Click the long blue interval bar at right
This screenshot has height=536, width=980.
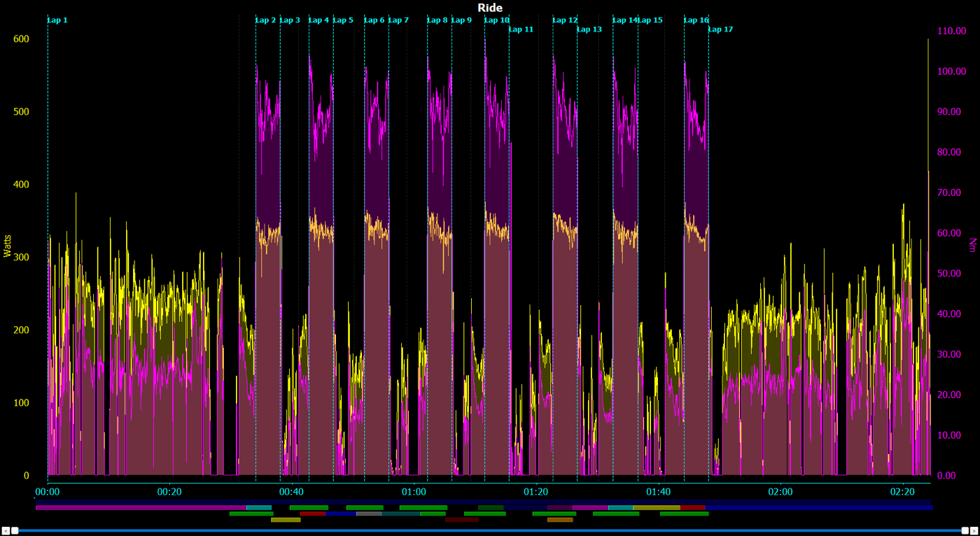point(819,507)
